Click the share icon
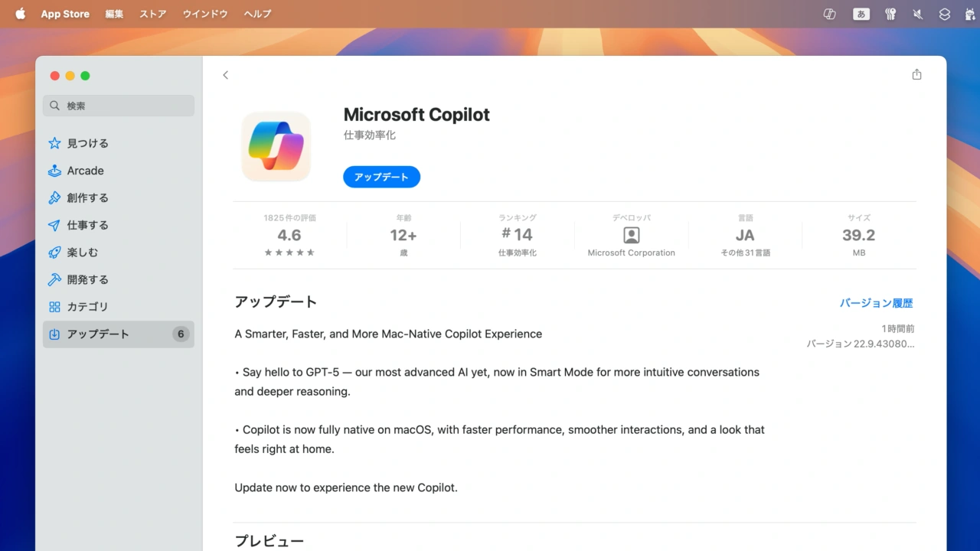 916,75
